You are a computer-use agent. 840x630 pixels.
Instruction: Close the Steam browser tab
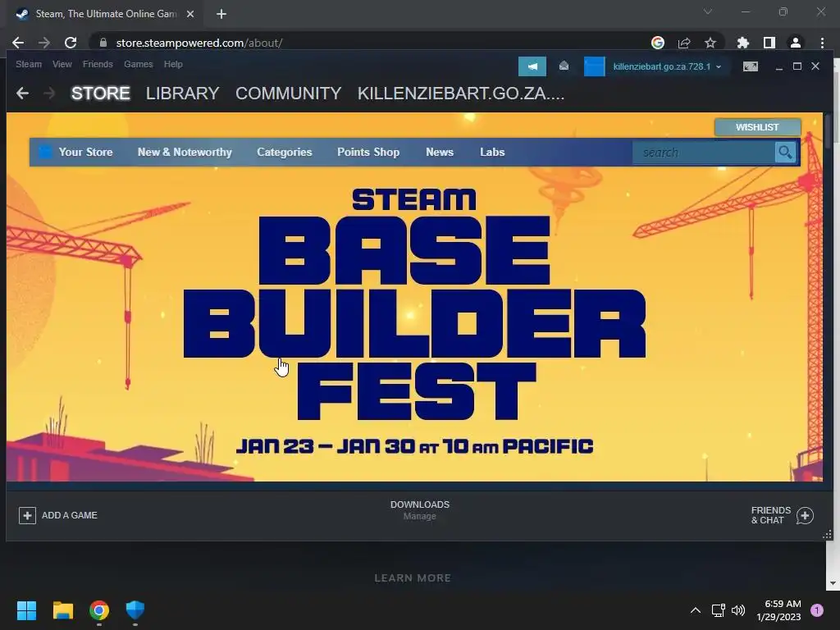[190, 14]
